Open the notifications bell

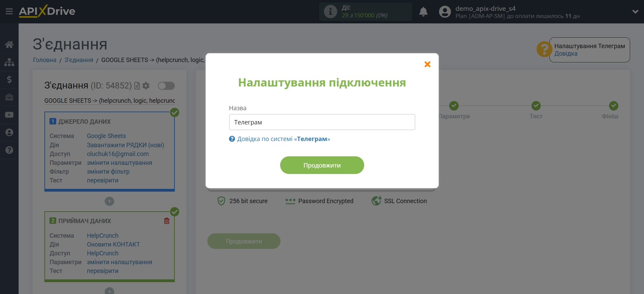pos(423,12)
